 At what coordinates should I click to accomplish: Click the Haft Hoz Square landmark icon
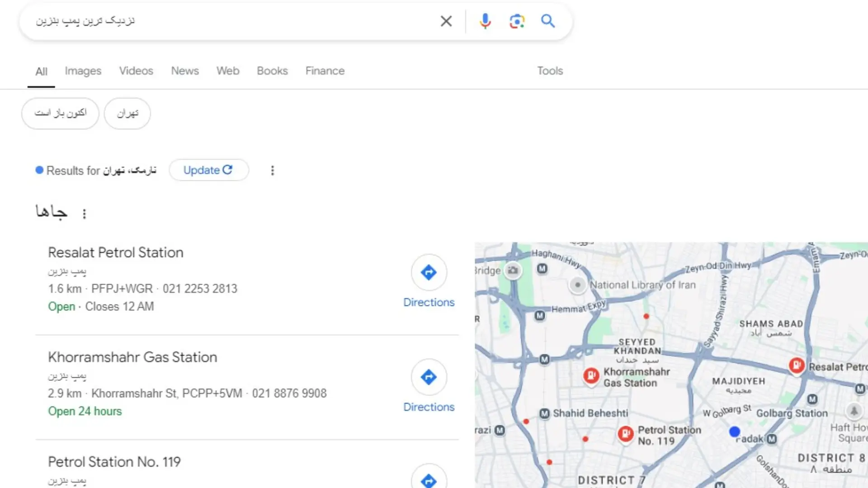[854, 411]
